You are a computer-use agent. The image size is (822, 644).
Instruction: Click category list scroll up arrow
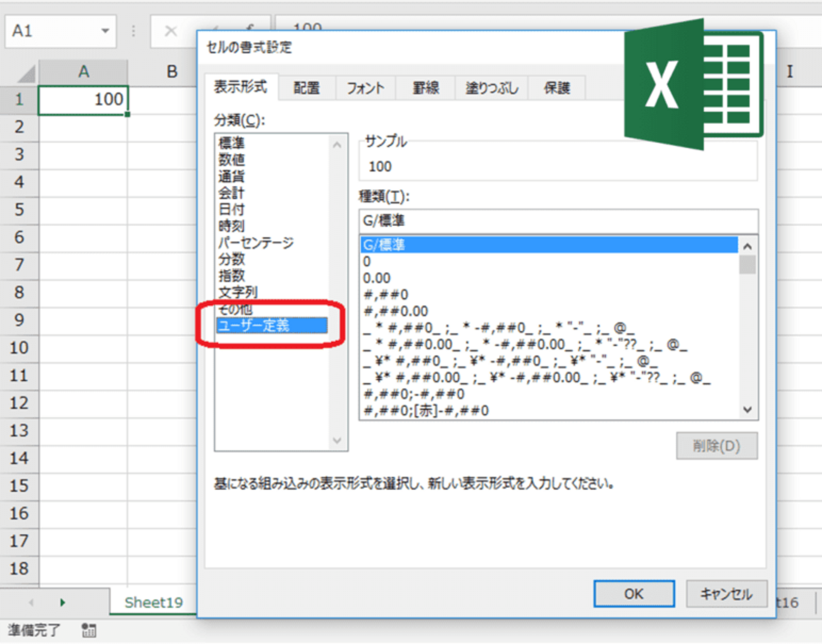click(337, 145)
